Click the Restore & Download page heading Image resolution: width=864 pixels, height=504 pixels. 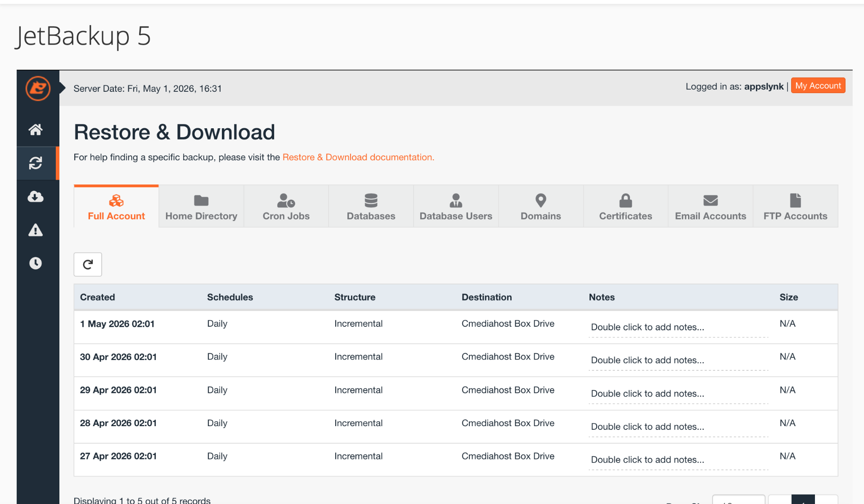coord(174,132)
